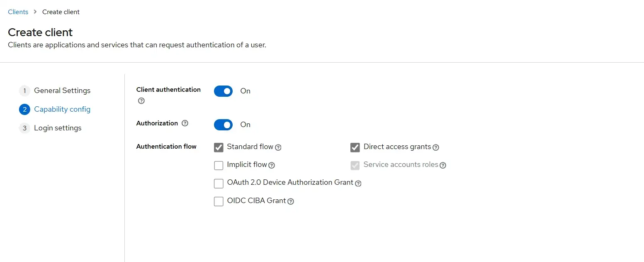Viewport: 644px width, 262px height.
Task: Open help for Implicit flow
Action: 272,165
